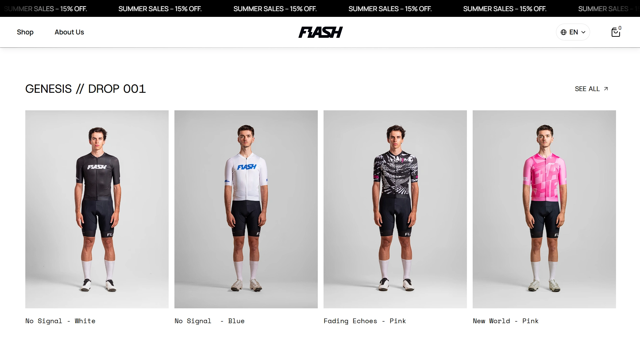
Task: Click the cart item count badge
Action: pos(620,28)
